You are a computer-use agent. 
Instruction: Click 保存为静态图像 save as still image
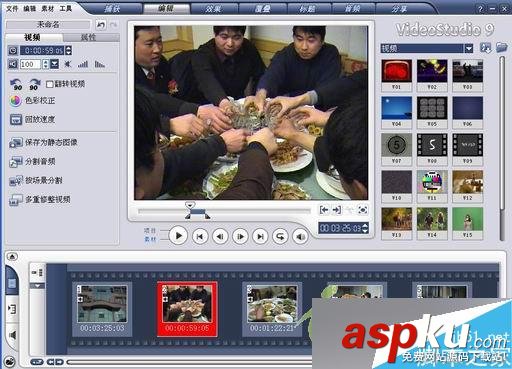point(43,142)
